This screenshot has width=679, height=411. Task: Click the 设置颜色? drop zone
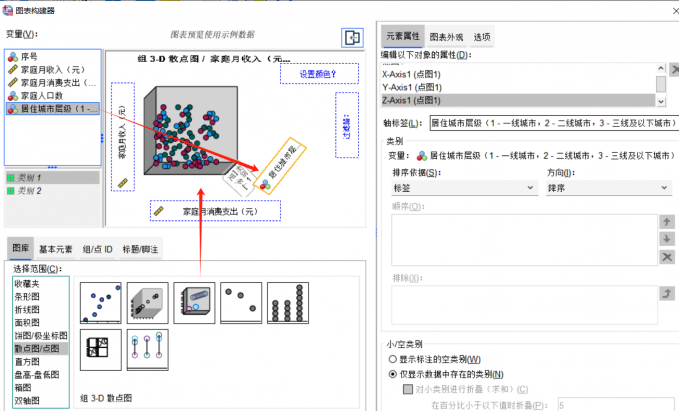click(x=319, y=74)
